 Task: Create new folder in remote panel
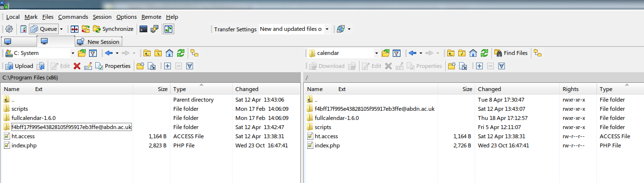(451, 66)
